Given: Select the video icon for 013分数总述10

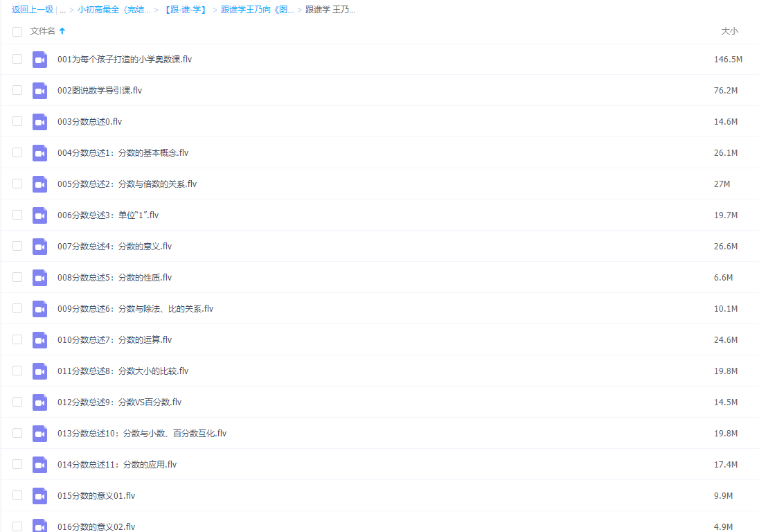Looking at the screenshot, I should (39, 433).
